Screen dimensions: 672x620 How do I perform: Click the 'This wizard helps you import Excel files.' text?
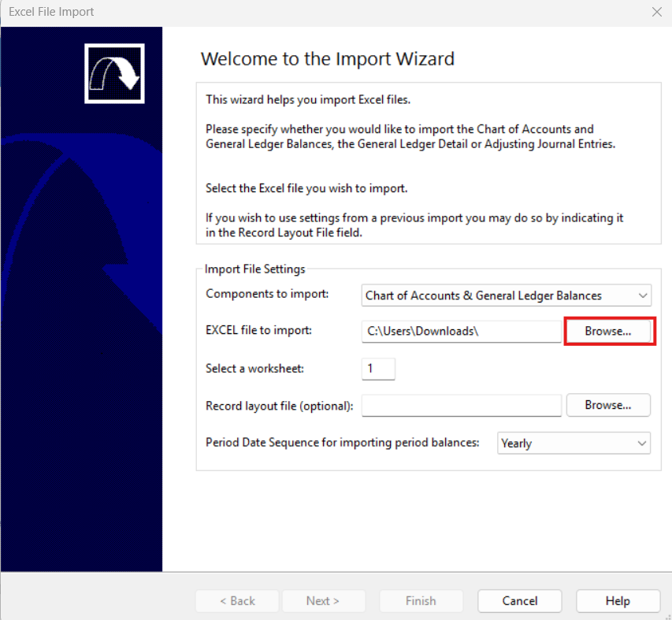pyautogui.click(x=308, y=99)
